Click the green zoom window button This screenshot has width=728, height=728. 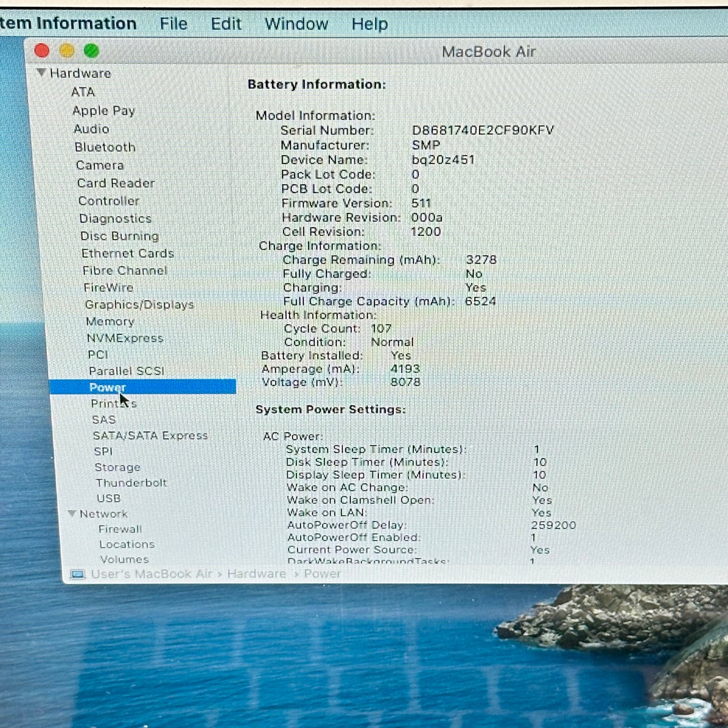point(91,51)
